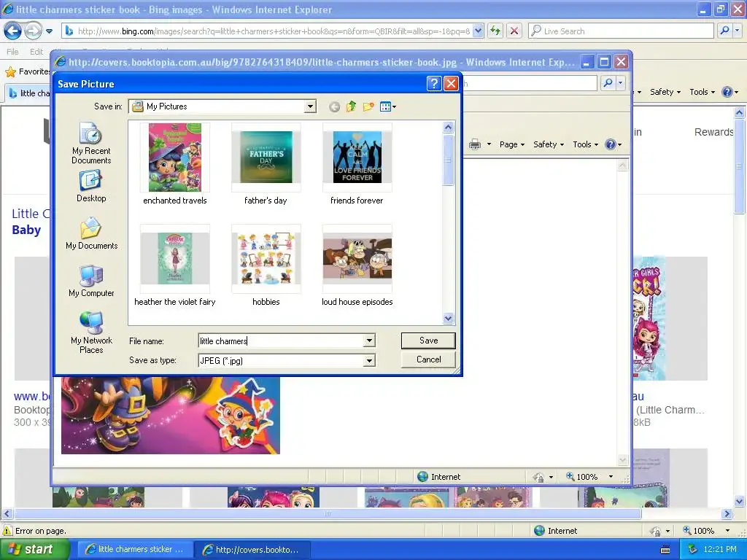Select My Documents in the places bar
This screenshot has width=747, height=560.
pyautogui.click(x=91, y=233)
